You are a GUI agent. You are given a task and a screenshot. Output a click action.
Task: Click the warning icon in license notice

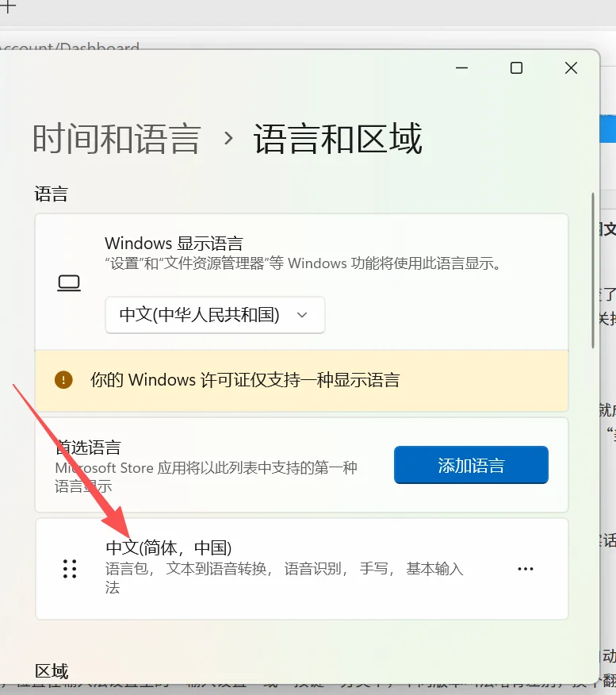[63, 380]
